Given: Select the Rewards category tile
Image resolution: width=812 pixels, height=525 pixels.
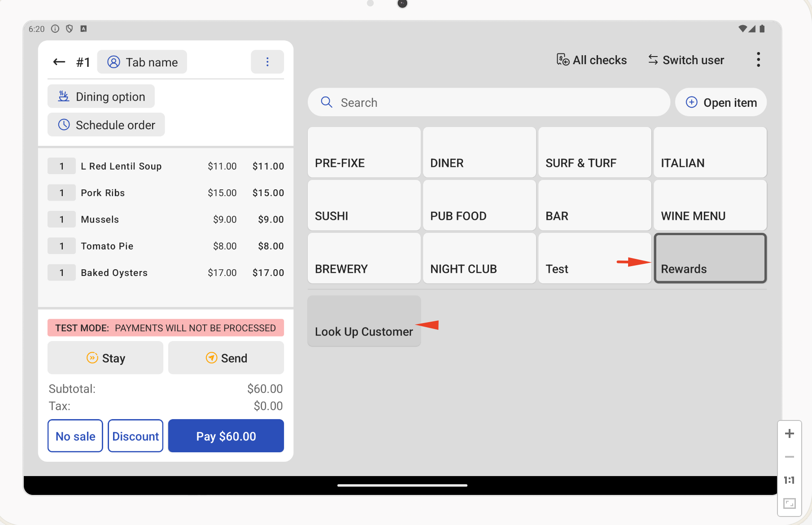Looking at the screenshot, I should (710, 258).
